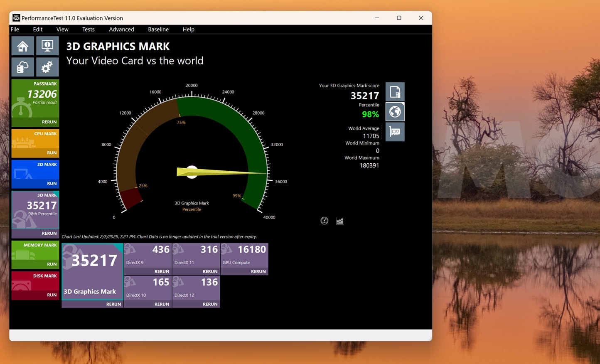Open the System Information monitor icon
This screenshot has width=600, height=364.
[47, 46]
